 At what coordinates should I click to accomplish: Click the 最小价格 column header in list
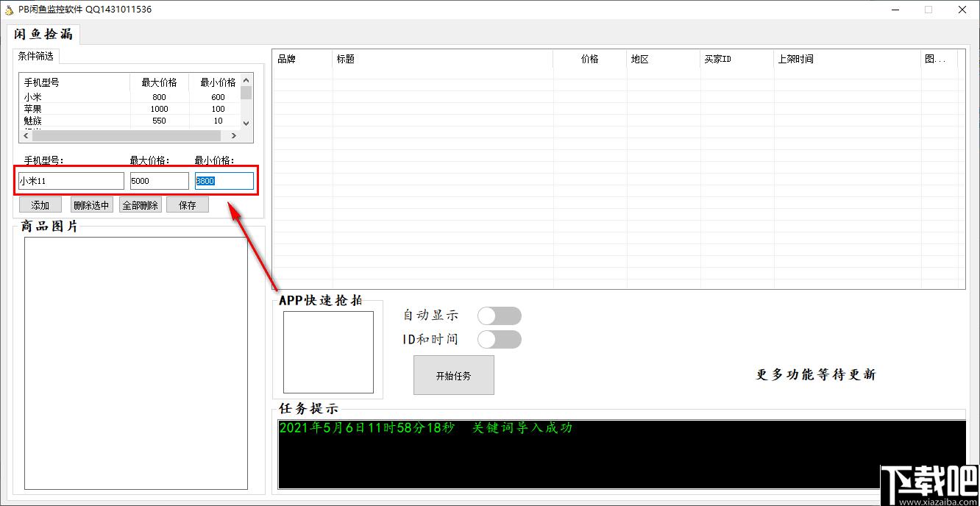point(215,82)
